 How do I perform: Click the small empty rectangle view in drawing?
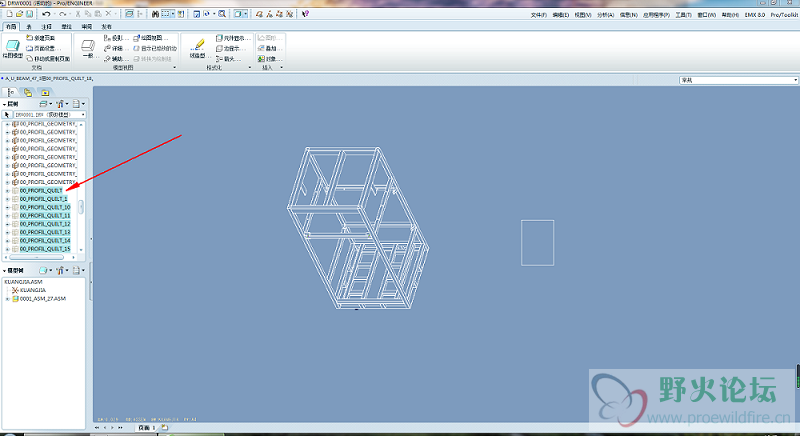(537, 243)
